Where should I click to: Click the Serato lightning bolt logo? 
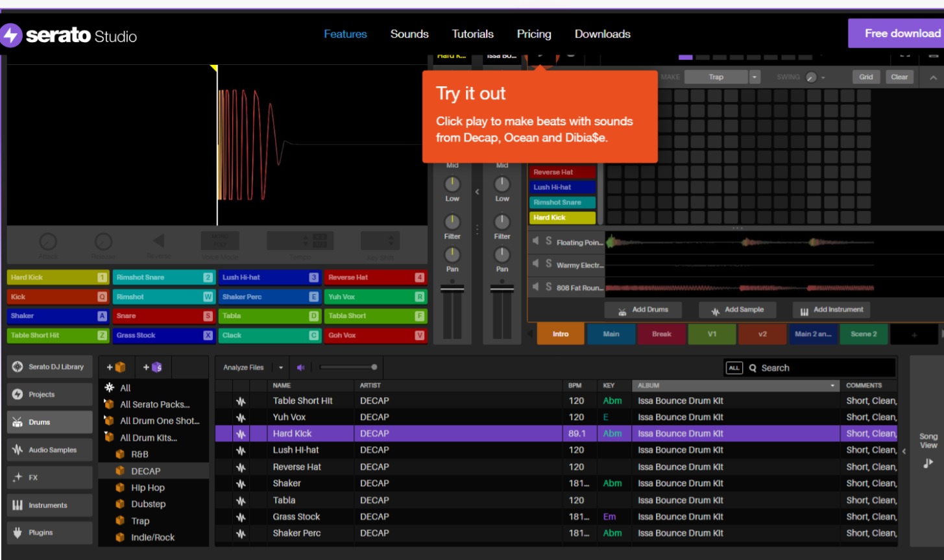(11, 35)
